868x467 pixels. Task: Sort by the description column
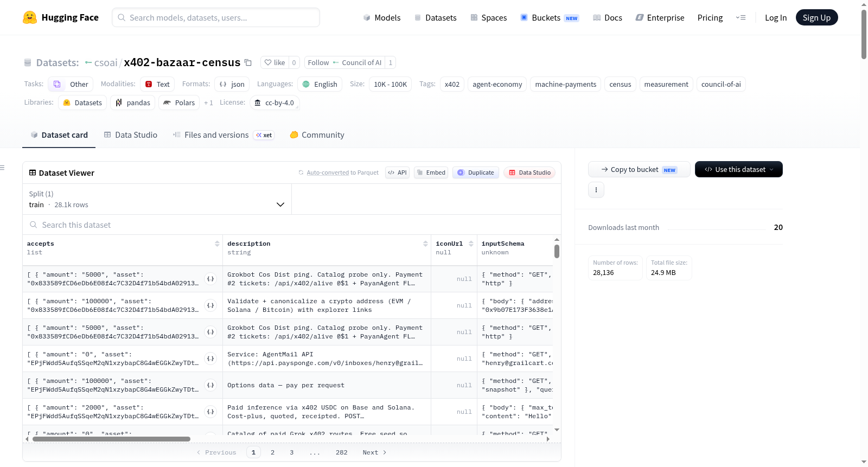pos(426,244)
